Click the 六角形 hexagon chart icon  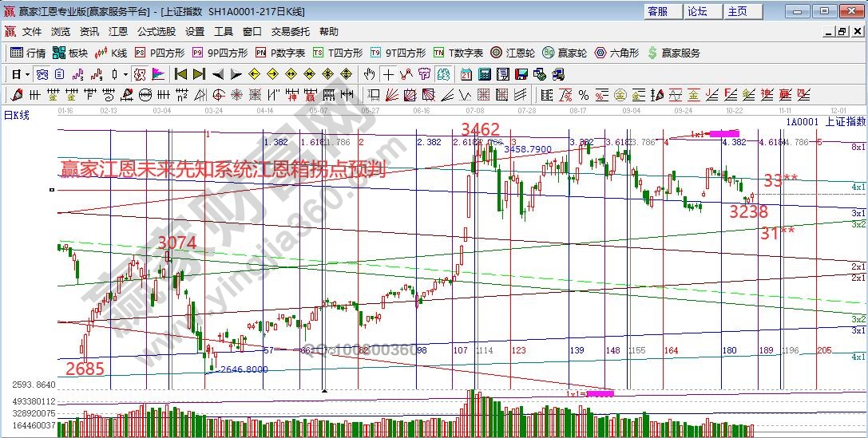pyautogui.click(x=616, y=53)
